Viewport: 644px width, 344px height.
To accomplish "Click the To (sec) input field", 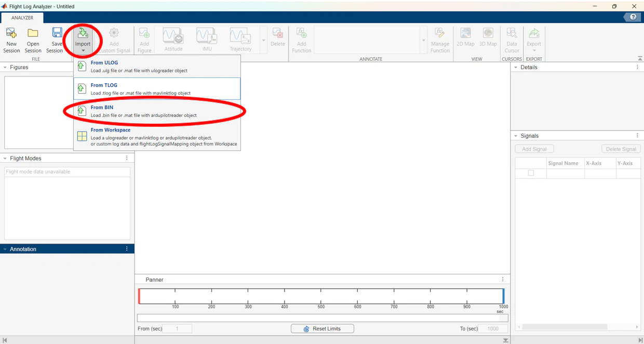I will 492,329.
